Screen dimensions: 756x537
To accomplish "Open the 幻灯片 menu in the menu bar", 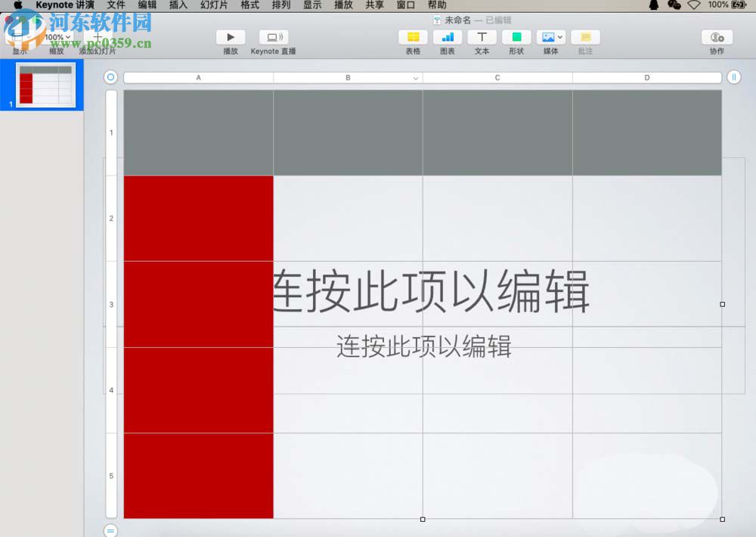I will coord(212,5).
